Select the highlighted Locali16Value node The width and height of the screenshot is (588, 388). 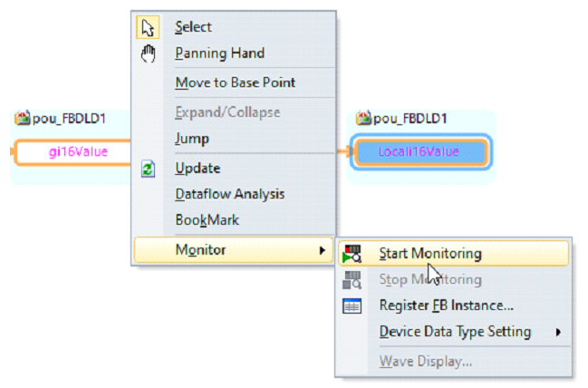point(420,152)
